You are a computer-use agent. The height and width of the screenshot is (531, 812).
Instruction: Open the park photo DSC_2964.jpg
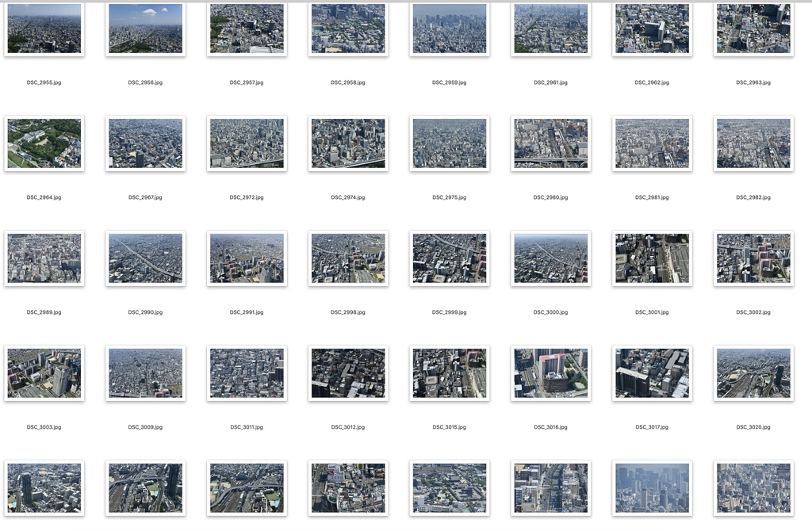coord(44,143)
